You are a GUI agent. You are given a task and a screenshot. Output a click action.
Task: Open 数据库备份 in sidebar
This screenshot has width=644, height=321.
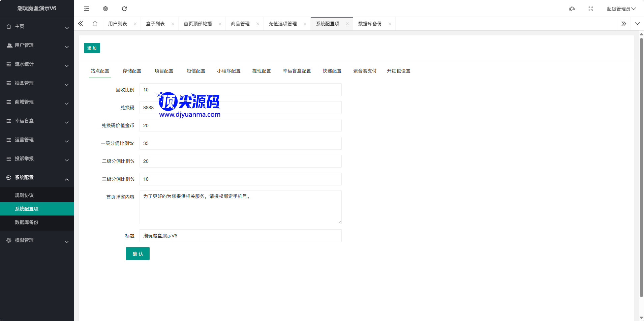(x=27, y=222)
